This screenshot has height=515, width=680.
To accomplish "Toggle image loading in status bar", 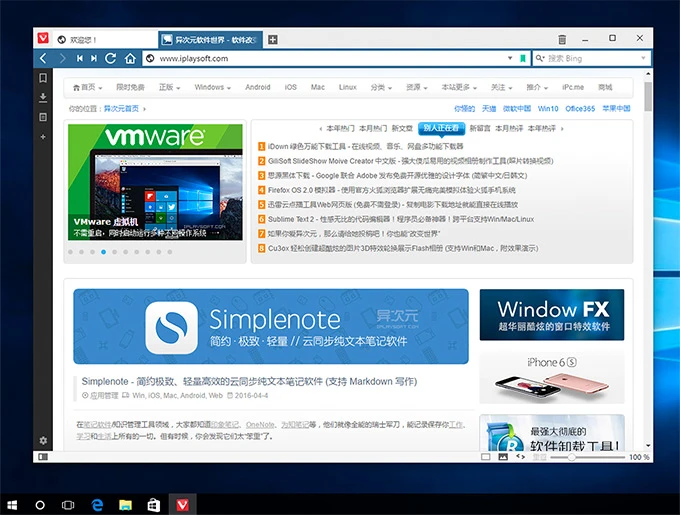I will pyautogui.click(x=503, y=457).
